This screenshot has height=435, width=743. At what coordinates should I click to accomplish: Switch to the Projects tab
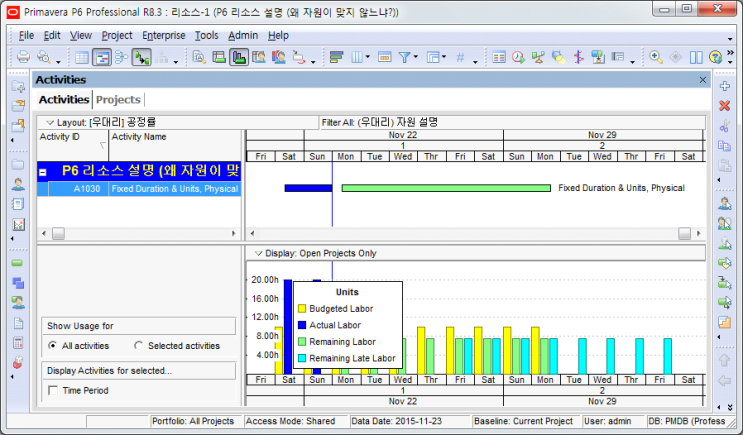118,100
